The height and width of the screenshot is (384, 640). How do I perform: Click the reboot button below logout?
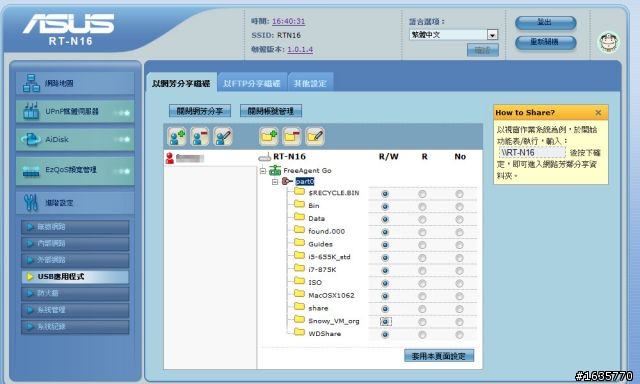[545, 42]
